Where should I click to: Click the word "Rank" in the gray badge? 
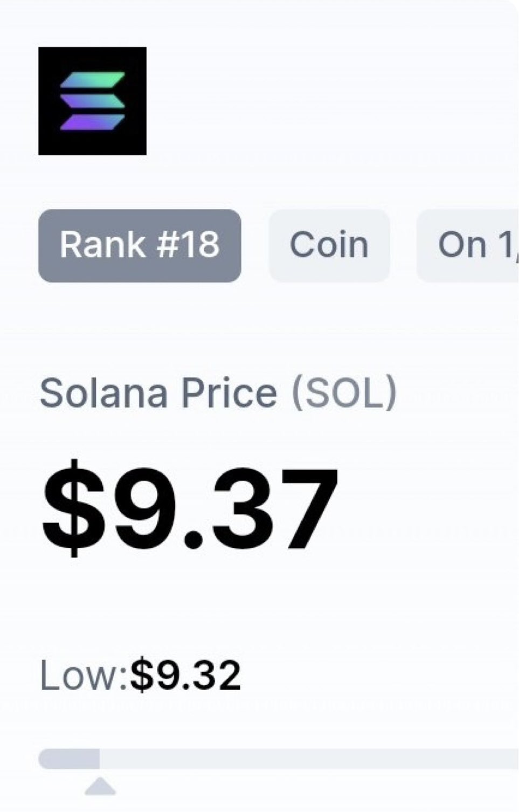[103, 245]
